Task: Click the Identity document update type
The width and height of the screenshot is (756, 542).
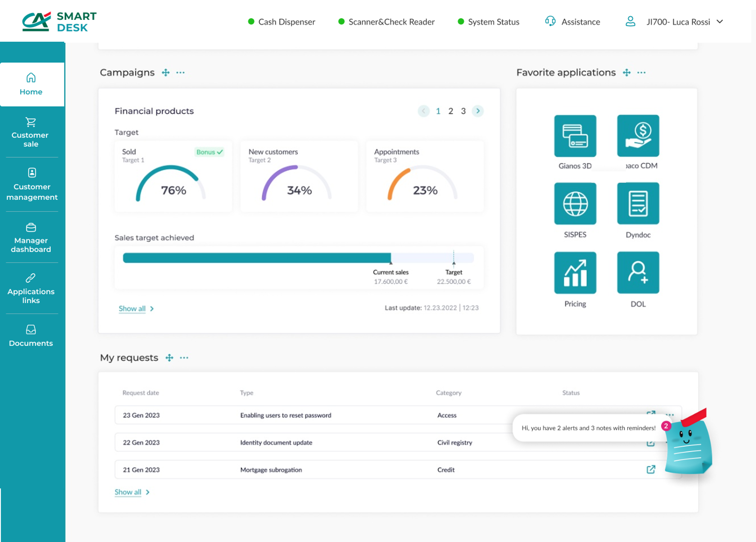Action: click(x=276, y=443)
